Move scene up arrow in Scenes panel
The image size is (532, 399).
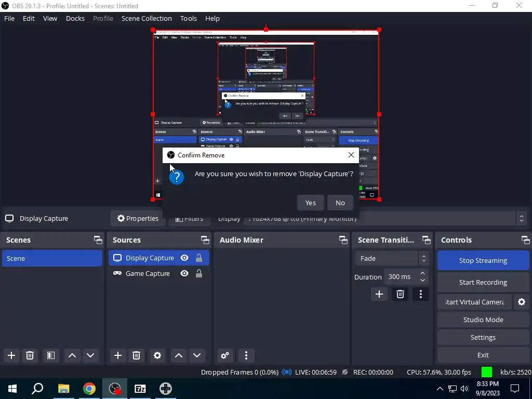click(x=72, y=355)
